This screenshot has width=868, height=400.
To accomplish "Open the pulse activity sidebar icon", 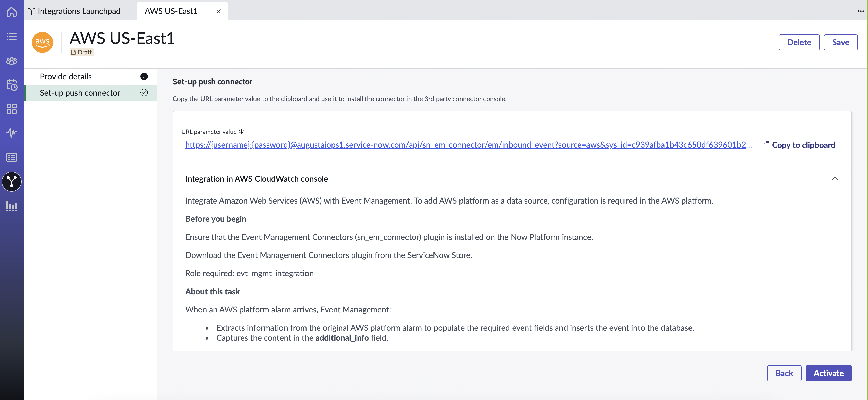I will click(11, 133).
